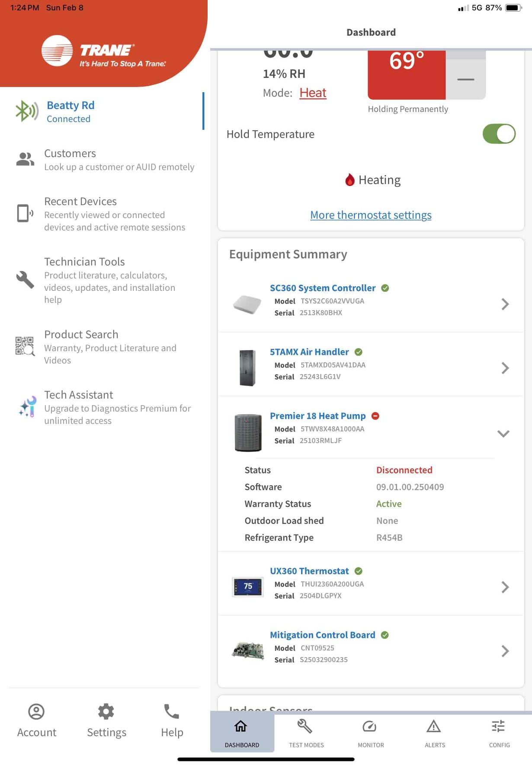The width and height of the screenshot is (532, 766).
Task: Tap the Disconnected status value
Action: pos(404,470)
